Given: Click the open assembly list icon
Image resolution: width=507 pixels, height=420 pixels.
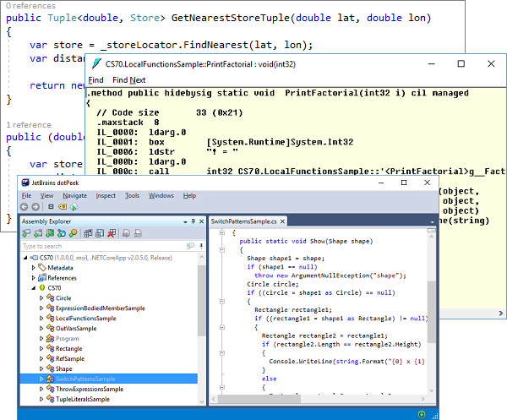Looking at the screenshot, I should click(88, 233).
